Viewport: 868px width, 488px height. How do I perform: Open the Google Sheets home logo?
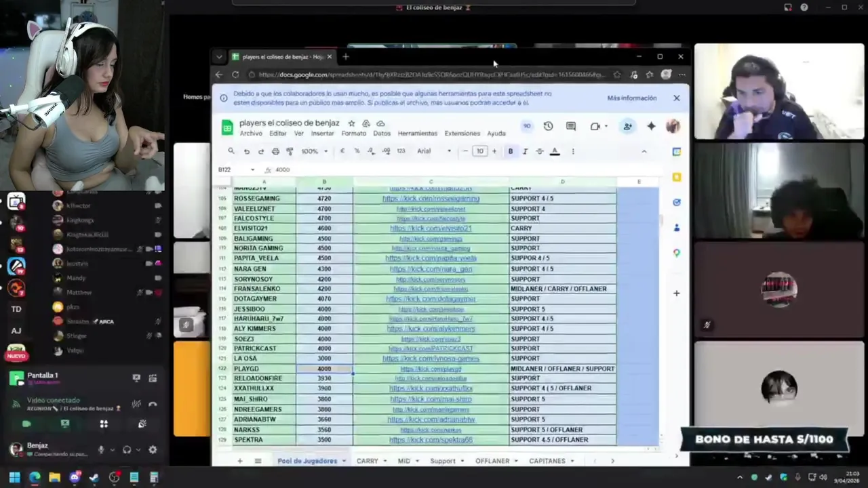(228, 127)
